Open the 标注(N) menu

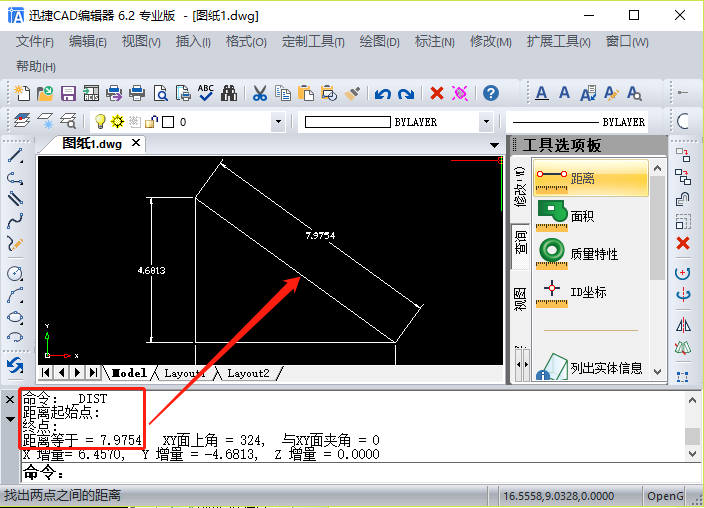tap(435, 42)
